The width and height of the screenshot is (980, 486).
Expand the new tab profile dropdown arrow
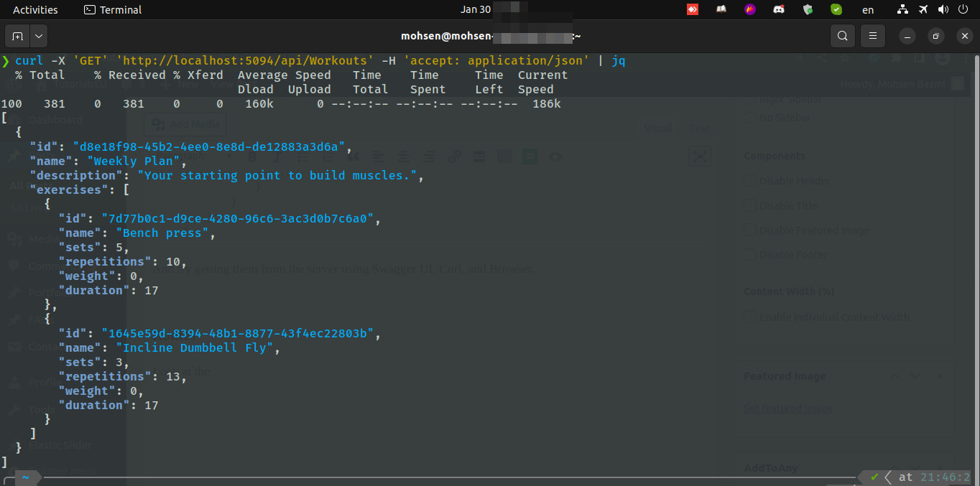38,36
